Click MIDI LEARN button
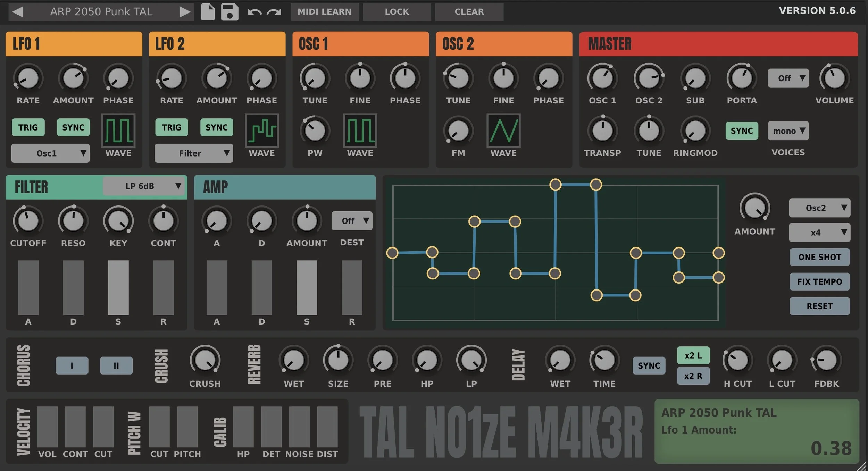The height and width of the screenshot is (471, 868). point(325,12)
